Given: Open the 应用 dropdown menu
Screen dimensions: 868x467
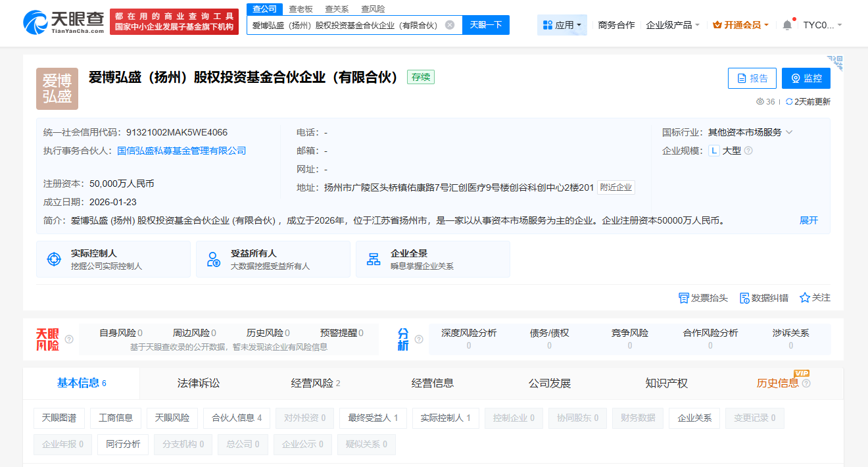Looking at the screenshot, I should 562,25.
